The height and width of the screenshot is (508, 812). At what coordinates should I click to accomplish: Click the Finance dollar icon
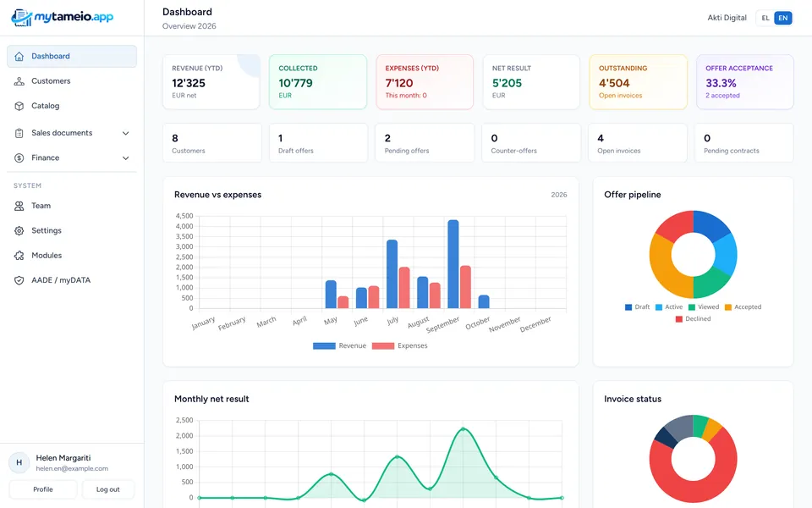[19, 157]
